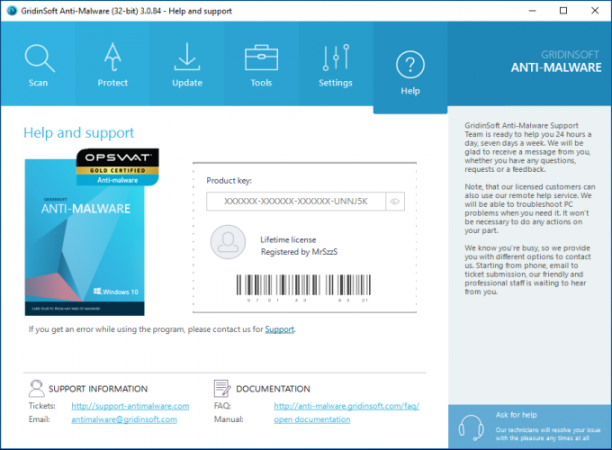Click the Anti-Malware product box image
The image size is (612, 450).
coord(84,237)
